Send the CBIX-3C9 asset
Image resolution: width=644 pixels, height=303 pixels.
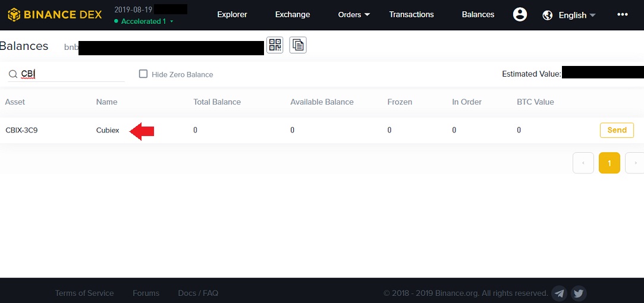coord(617,130)
